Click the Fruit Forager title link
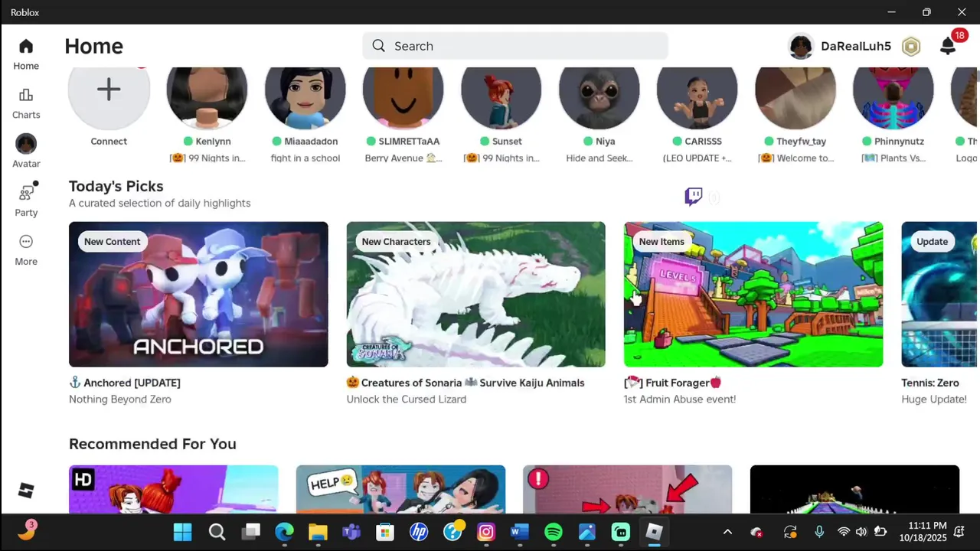 point(672,383)
